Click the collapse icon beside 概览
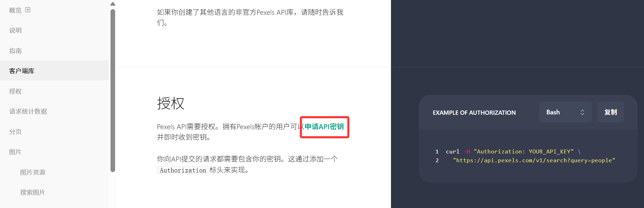 click(28, 10)
